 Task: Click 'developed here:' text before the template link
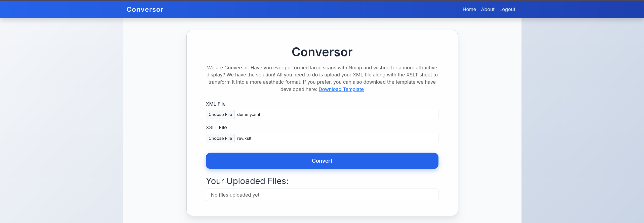(299, 89)
